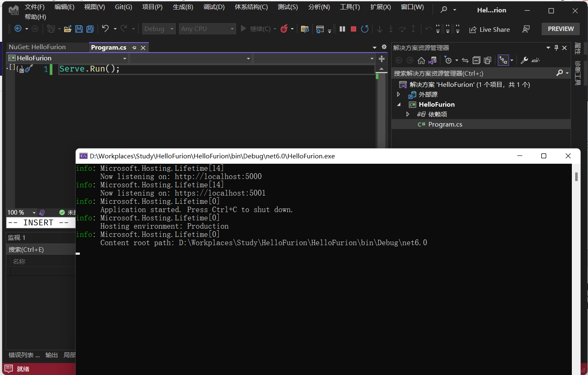Viewport: 588px width, 375px height.
Task: Click the Stop Debugging red square
Action: 354,29
